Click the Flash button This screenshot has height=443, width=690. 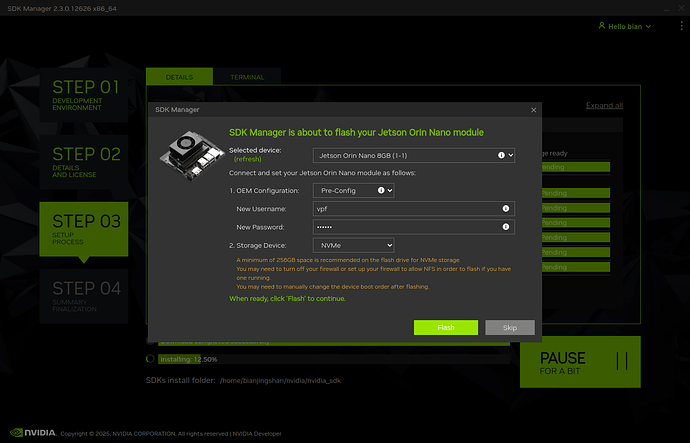pyautogui.click(x=446, y=327)
